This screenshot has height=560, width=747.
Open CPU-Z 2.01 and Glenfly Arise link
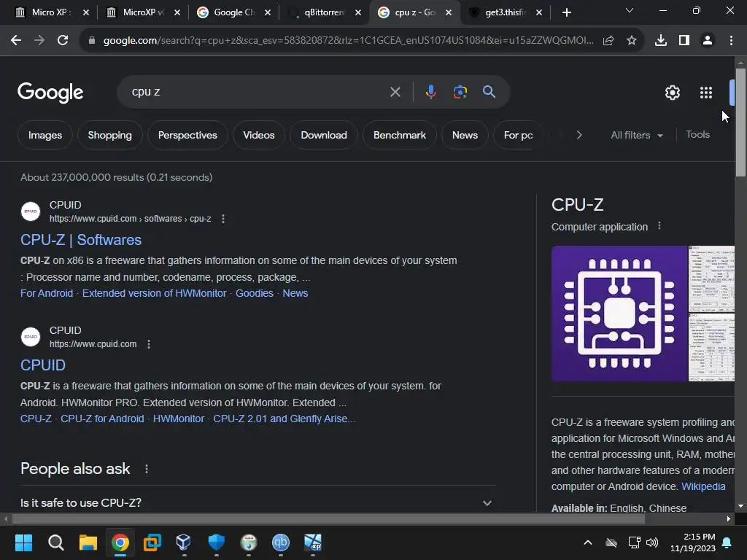[285, 419]
